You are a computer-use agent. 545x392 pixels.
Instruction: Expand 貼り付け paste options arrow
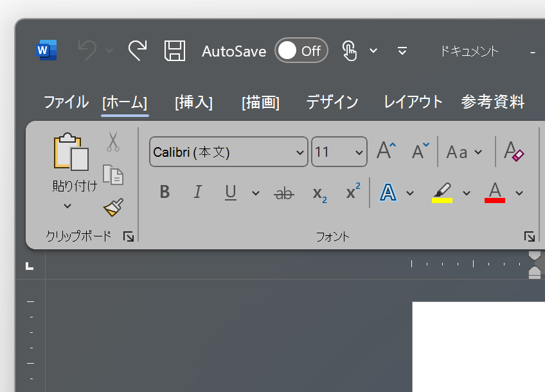(67, 206)
